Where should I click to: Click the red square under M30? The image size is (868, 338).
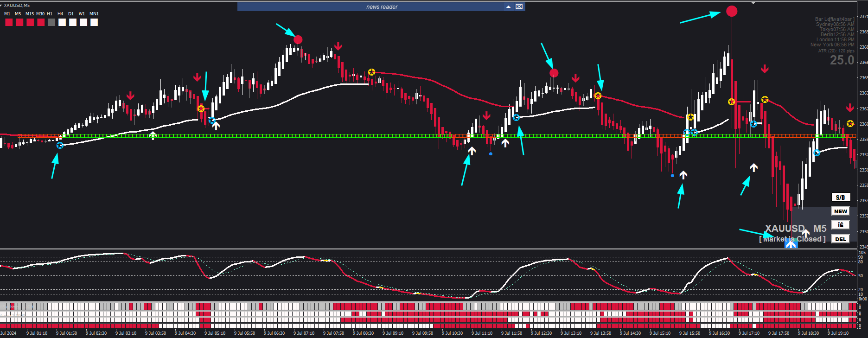[x=41, y=22]
